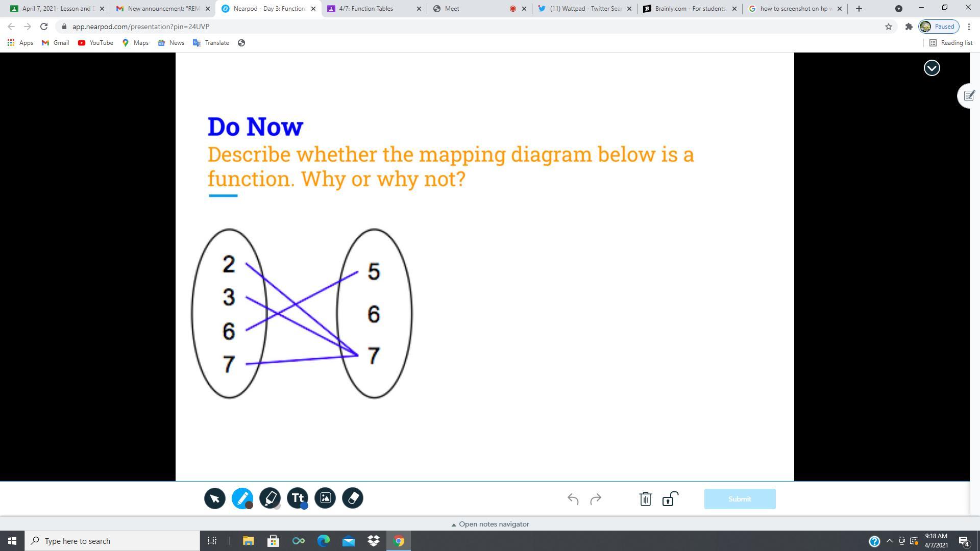Screen dimensions: 980x551
Task: Select the Tt text tool
Action: 297,498
